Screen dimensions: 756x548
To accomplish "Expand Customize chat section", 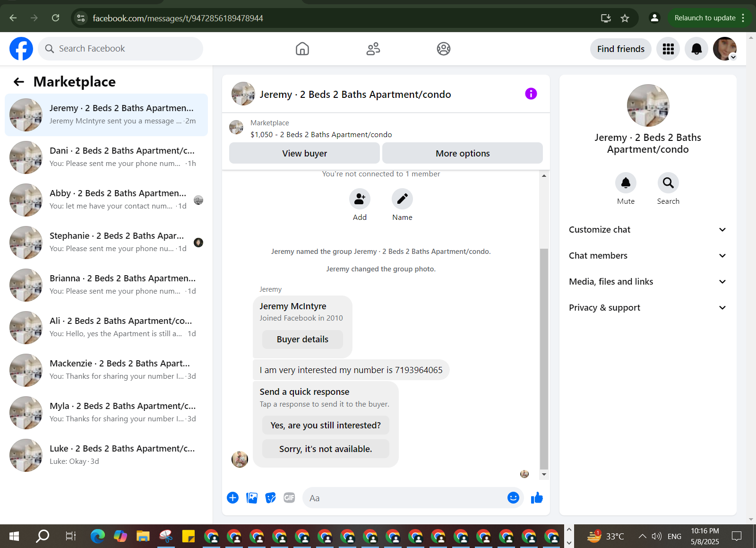I will click(x=647, y=230).
